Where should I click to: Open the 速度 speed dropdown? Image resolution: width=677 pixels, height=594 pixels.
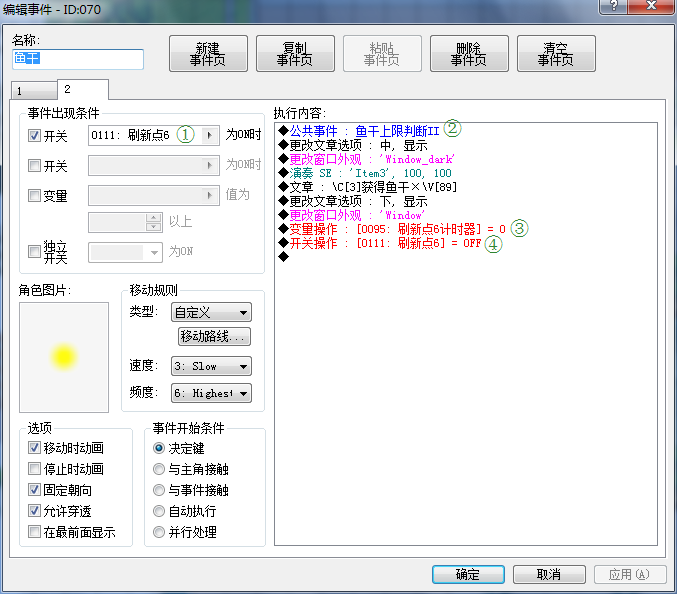click(211, 367)
